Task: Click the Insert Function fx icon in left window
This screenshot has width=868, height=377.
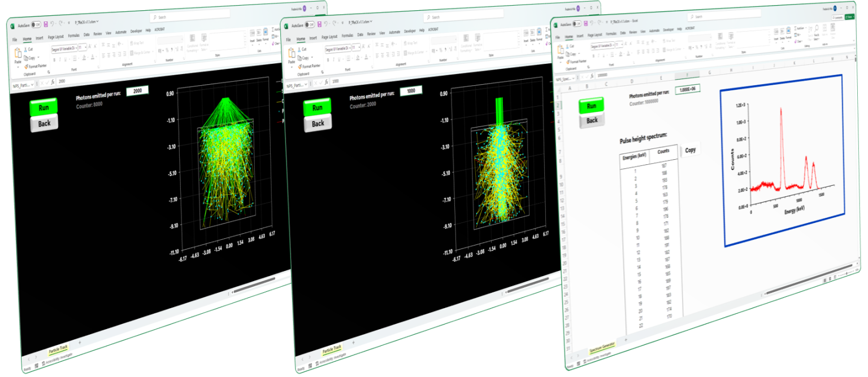Action: point(53,82)
